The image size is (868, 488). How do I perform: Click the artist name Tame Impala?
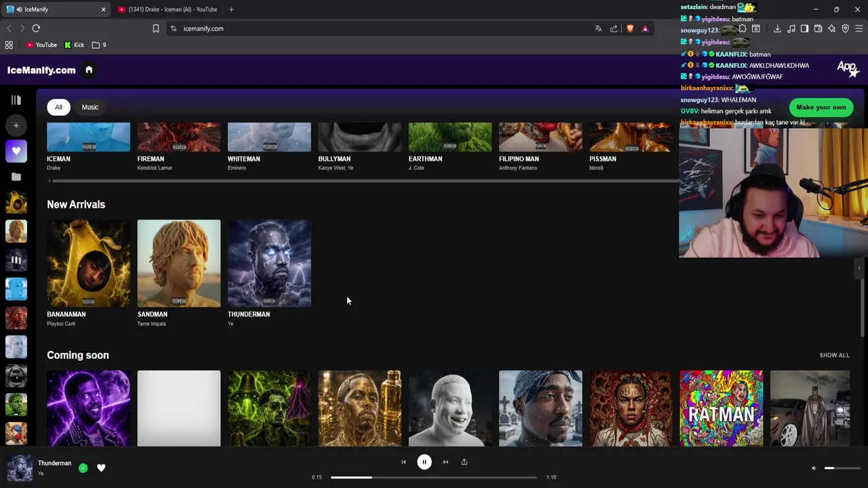point(152,324)
